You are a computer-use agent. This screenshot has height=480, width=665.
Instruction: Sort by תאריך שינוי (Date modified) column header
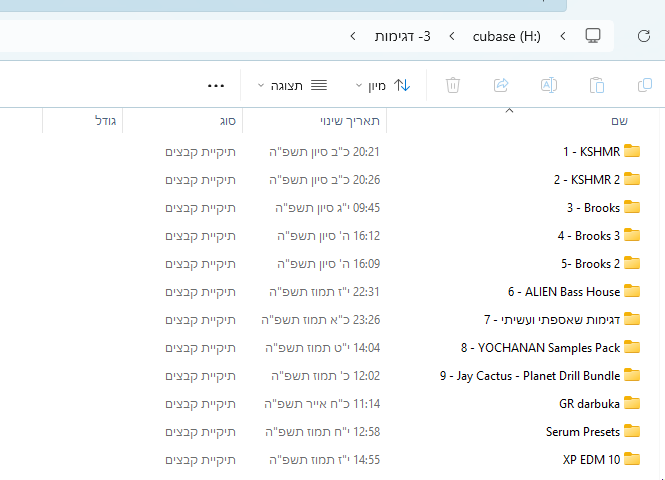point(315,121)
